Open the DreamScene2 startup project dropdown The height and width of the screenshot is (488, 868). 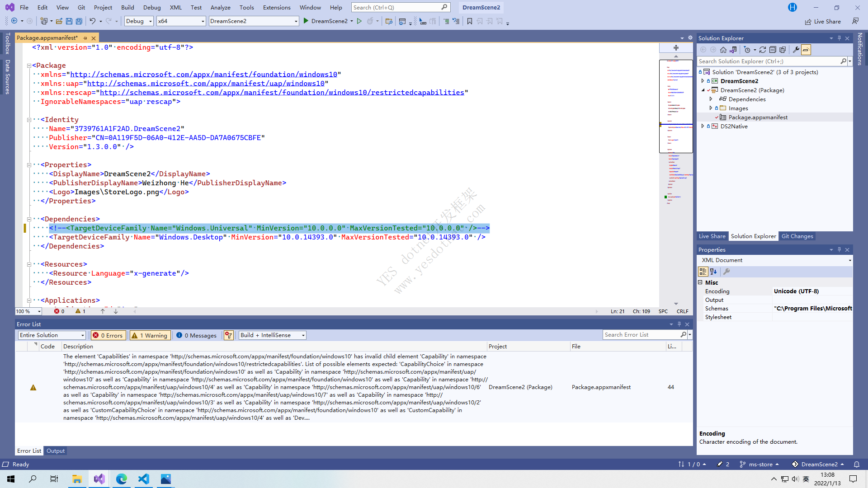254,21
